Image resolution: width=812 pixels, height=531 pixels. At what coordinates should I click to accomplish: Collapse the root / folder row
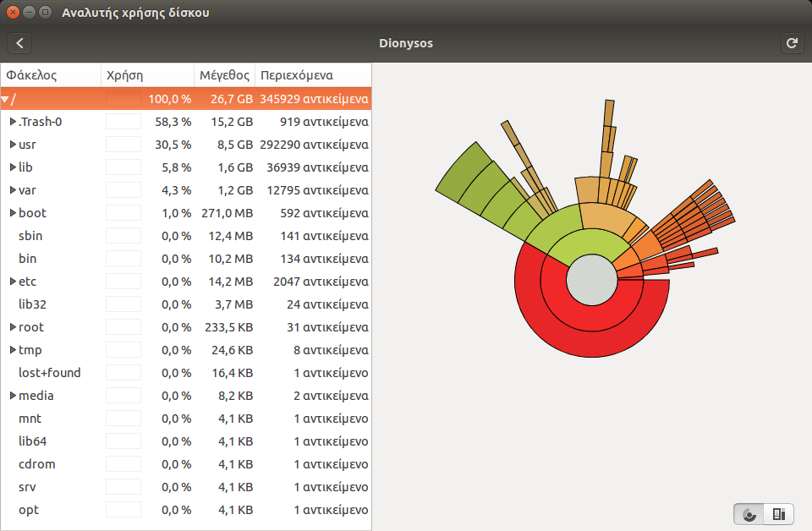pyautogui.click(x=5, y=99)
